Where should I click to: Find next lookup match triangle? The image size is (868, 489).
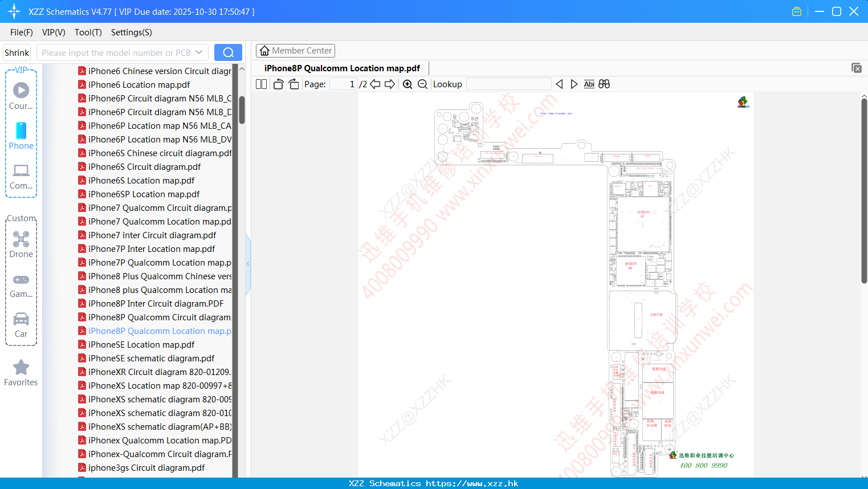tap(574, 84)
